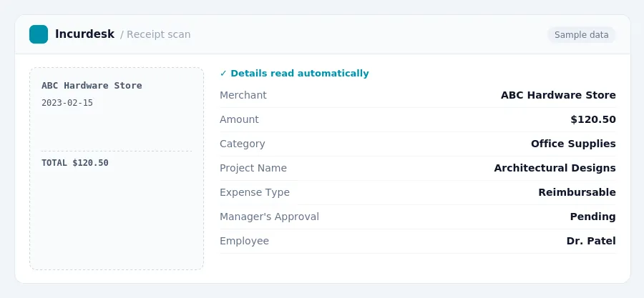The height and width of the screenshot is (298, 644).
Task: Click the Expense Type label
Action: pyautogui.click(x=255, y=192)
